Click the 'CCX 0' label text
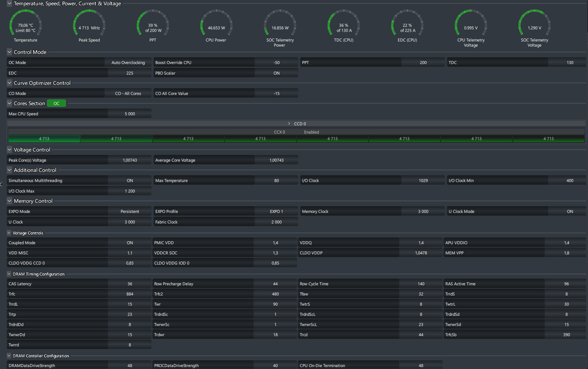The width and height of the screenshot is (588, 369). tap(279, 132)
